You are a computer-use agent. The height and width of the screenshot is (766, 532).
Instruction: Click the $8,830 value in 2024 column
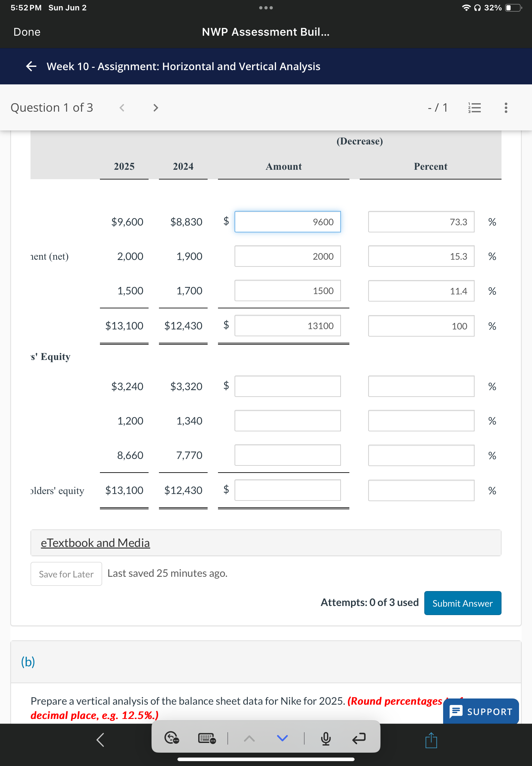(186, 222)
